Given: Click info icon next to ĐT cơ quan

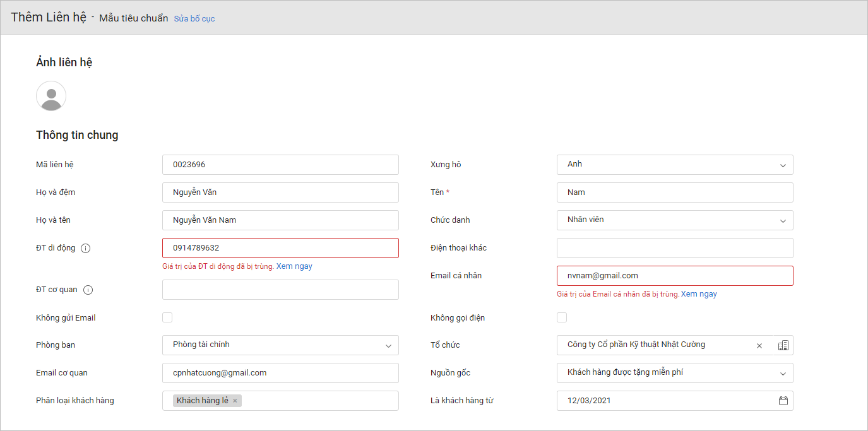Looking at the screenshot, I should (x=88, y=290).
